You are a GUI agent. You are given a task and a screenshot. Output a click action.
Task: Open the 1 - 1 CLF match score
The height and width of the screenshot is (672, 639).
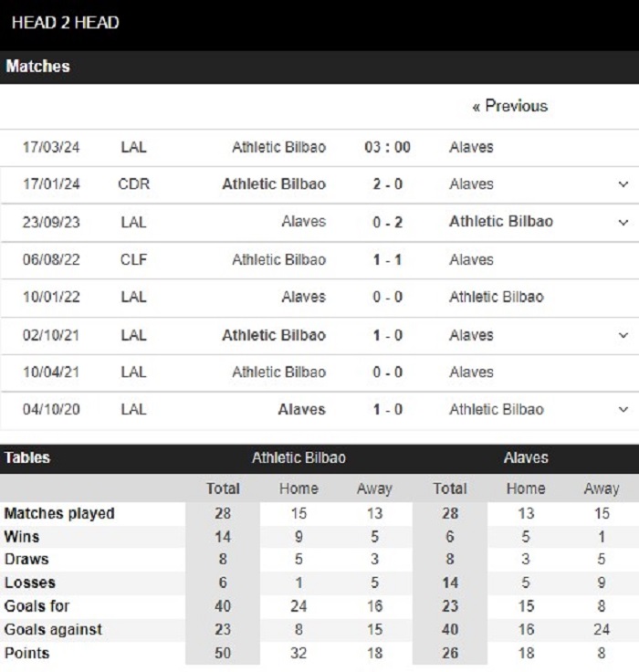387,259
